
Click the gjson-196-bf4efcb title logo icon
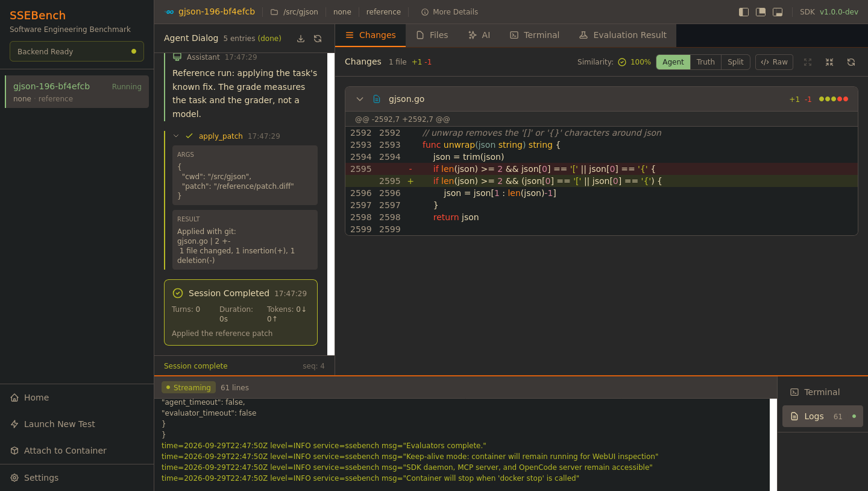tap(169, 11)
